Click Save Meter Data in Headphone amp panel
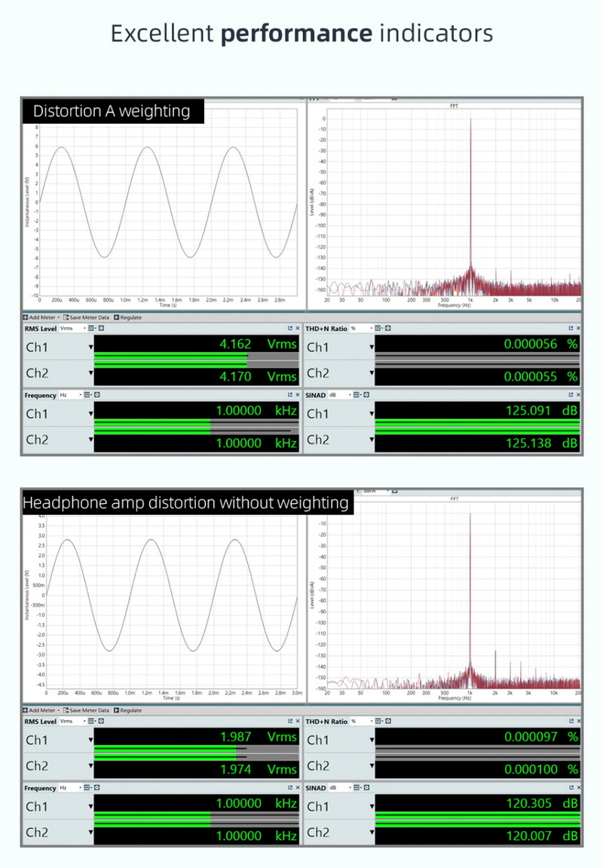603x868 pixels. point(89,710)
